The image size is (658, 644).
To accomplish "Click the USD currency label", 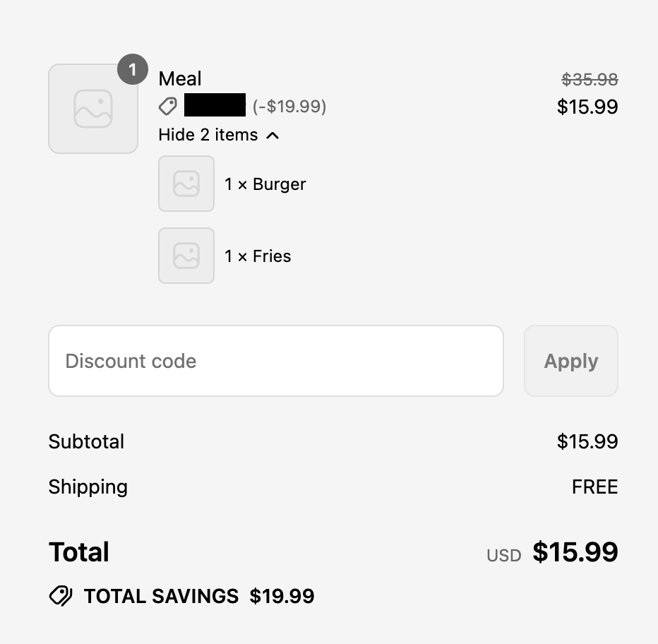I will point(504,556).
